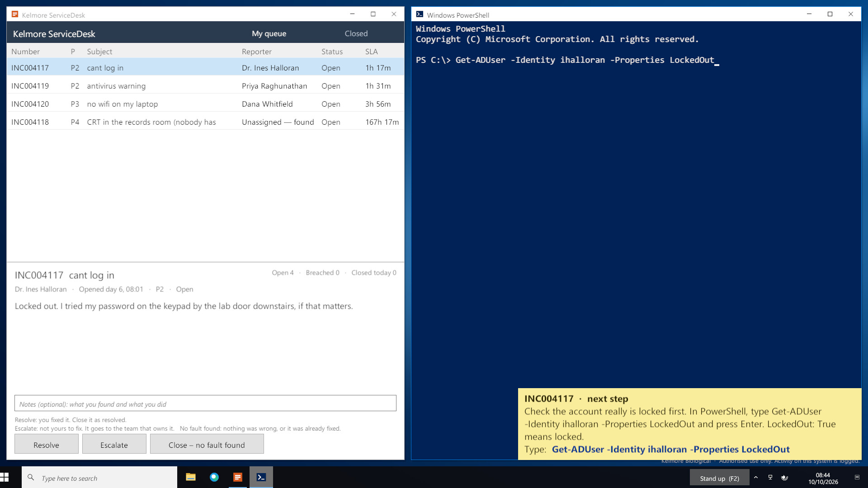Switch to the Closed tab
The width and height of the screenshot is (868, 488).
click(356, 33)
